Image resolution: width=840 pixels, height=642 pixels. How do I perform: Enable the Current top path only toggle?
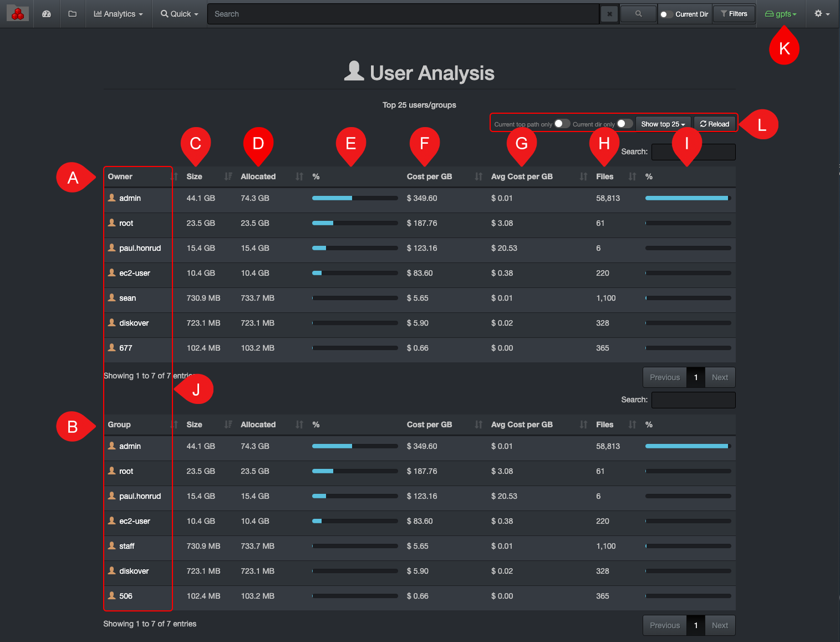(562, 123)
